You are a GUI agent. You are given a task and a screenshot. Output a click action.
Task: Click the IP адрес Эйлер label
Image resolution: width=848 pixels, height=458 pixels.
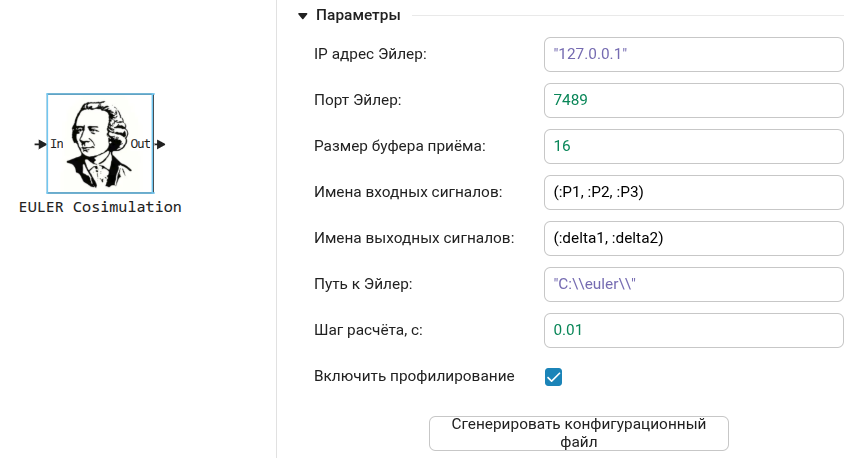click(370, 53)
